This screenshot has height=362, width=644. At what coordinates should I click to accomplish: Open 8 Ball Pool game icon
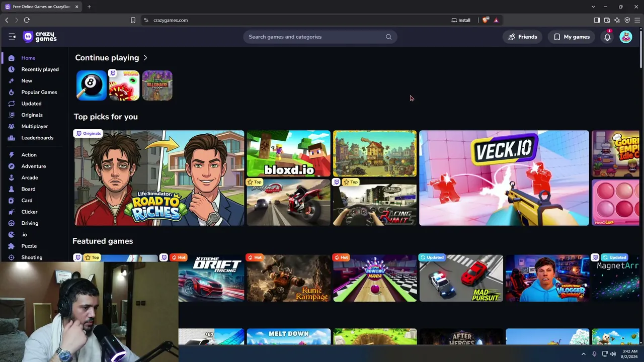(x=91, y=85)
